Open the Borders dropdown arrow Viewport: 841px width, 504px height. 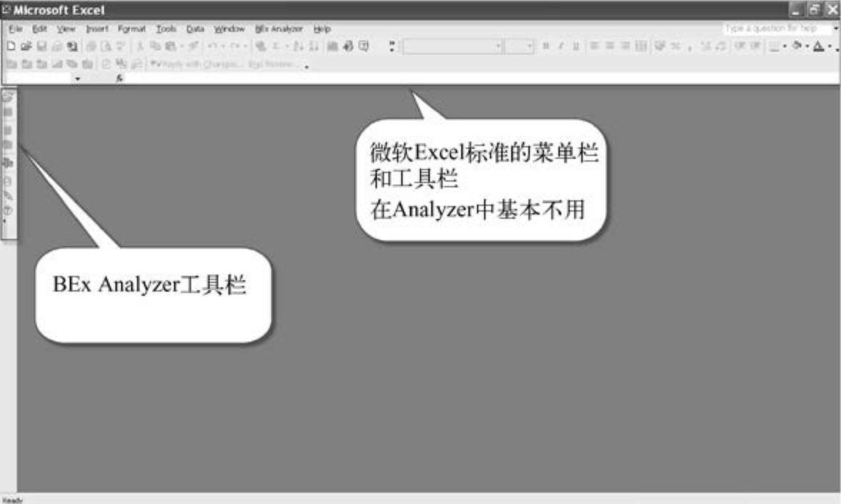[784, 46]
